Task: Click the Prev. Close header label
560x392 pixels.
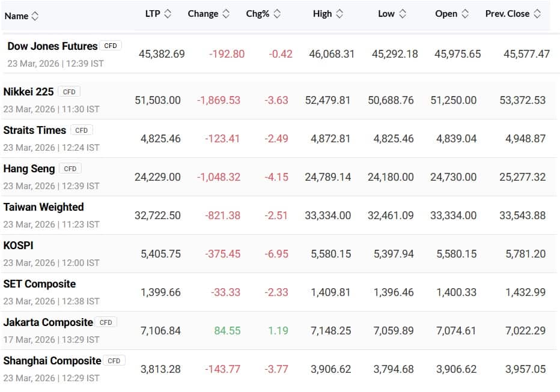Action: (507, 14)
